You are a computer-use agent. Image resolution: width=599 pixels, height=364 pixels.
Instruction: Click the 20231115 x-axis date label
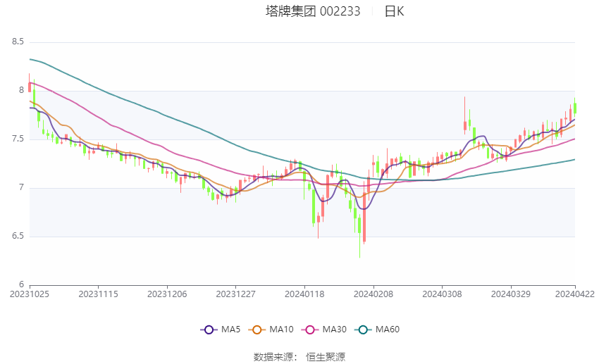tap(98, 294)
